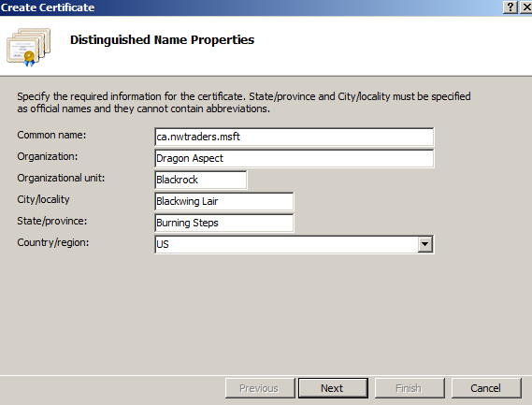Image resolution: width=532 pixels, height=405 pixels.
Task: Proceed with the Next button
Action: pyautogui.click(x=333, y=388)
